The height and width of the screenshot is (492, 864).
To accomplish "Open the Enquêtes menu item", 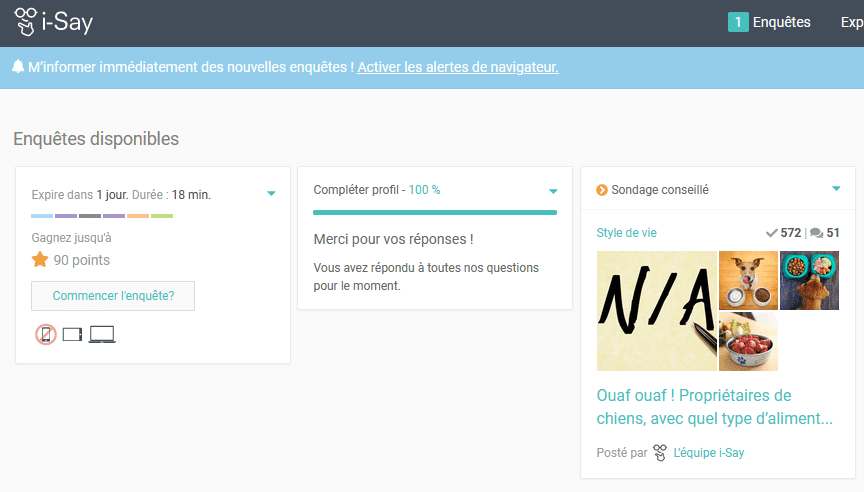I will point(781,22).
